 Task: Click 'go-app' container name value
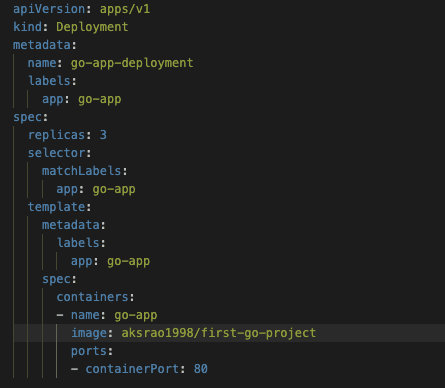coord(136,315)
